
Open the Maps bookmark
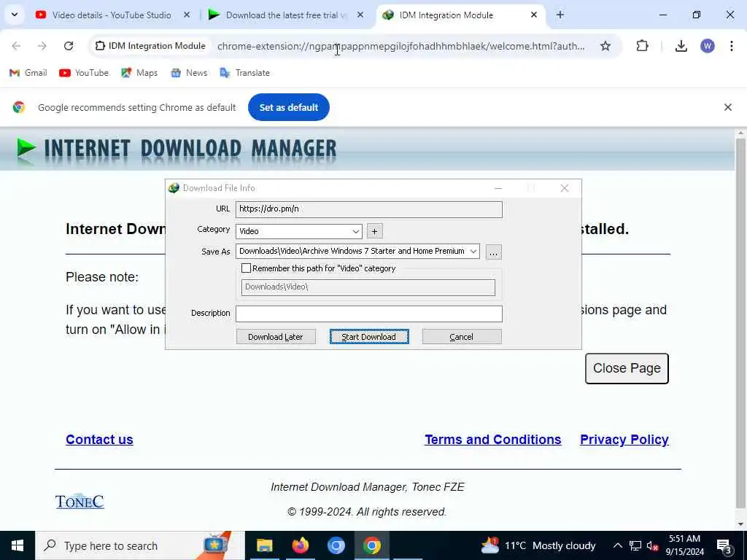[x=139, y=73]
